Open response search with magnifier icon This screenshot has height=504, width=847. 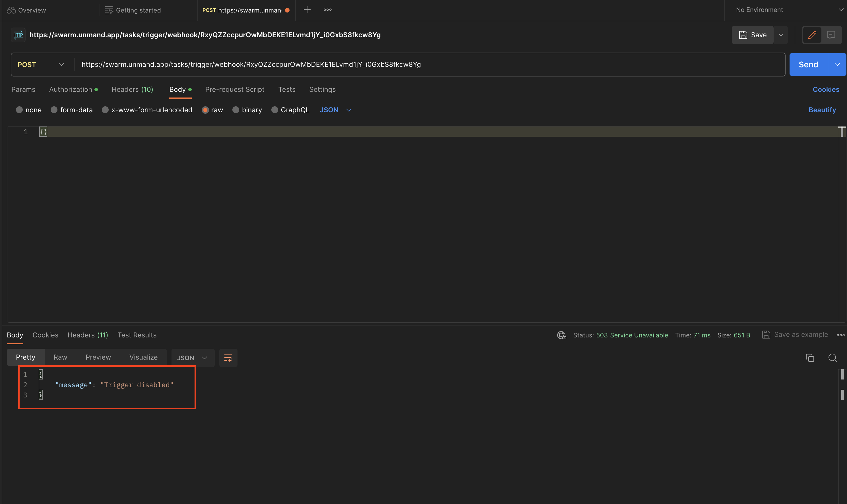click(832, 358)
